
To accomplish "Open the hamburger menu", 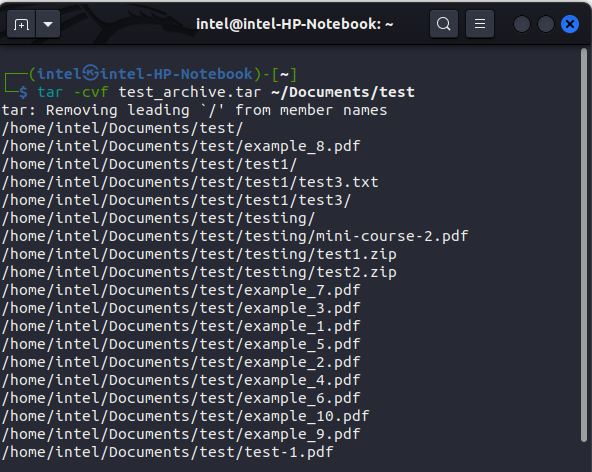I will (x=479, y=24).
